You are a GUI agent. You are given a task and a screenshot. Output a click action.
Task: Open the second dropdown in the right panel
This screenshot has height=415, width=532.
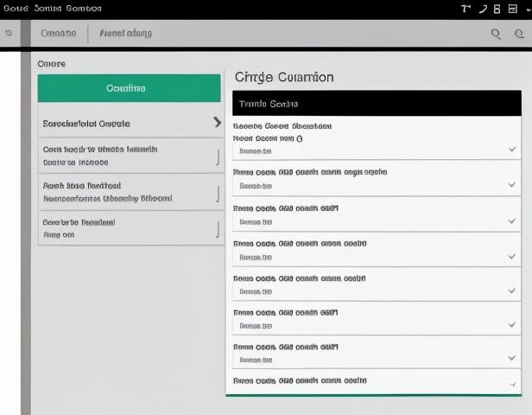click(512, 185)
